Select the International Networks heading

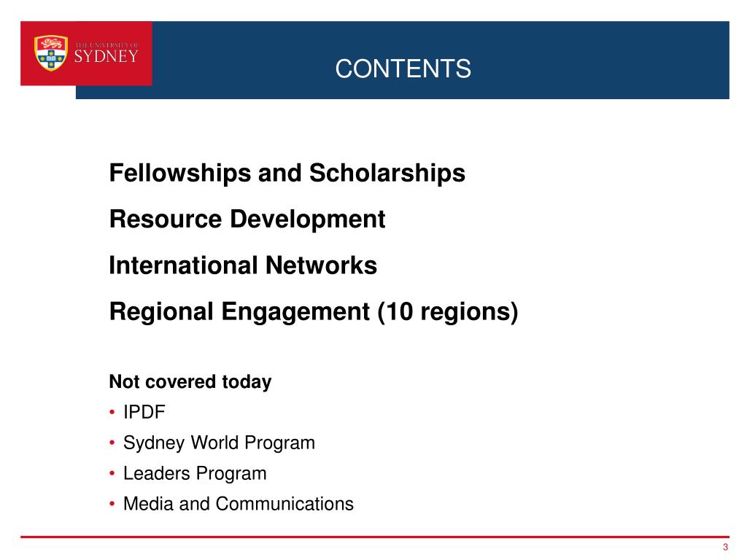(x=243, y=265)
